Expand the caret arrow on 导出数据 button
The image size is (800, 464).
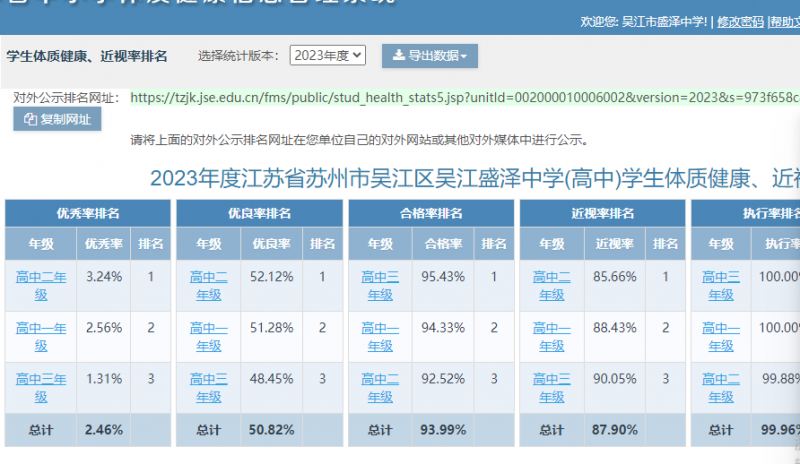click(463, 57)
